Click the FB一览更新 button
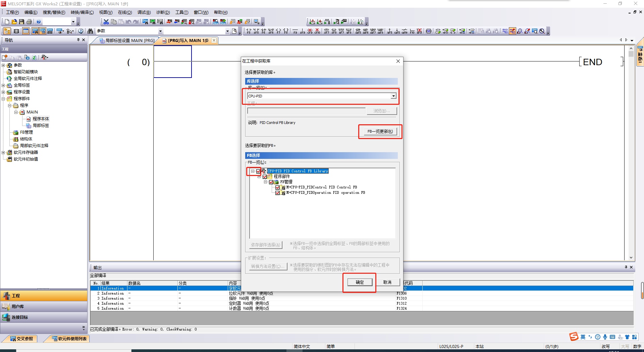This screenshot has height=352, width=644. pyautogui.click(x=380, y=131)
